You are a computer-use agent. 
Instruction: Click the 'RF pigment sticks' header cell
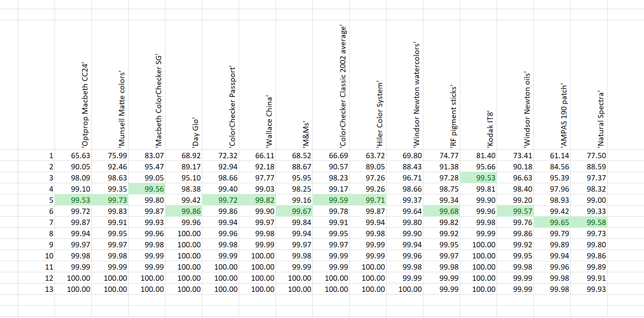click(x=441, y=85)
